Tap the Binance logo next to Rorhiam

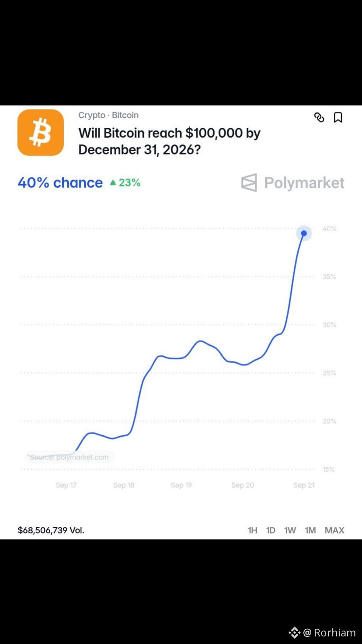pyautogui.click(x=294, y=633)
